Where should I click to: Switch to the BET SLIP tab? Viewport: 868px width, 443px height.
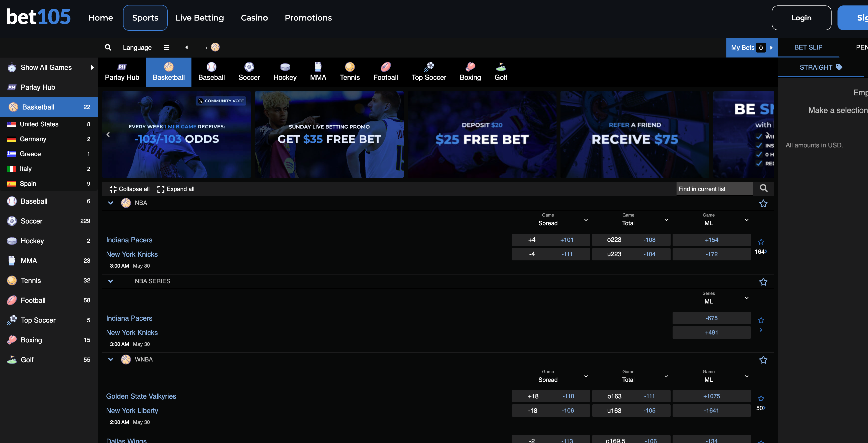coord(808,48)
